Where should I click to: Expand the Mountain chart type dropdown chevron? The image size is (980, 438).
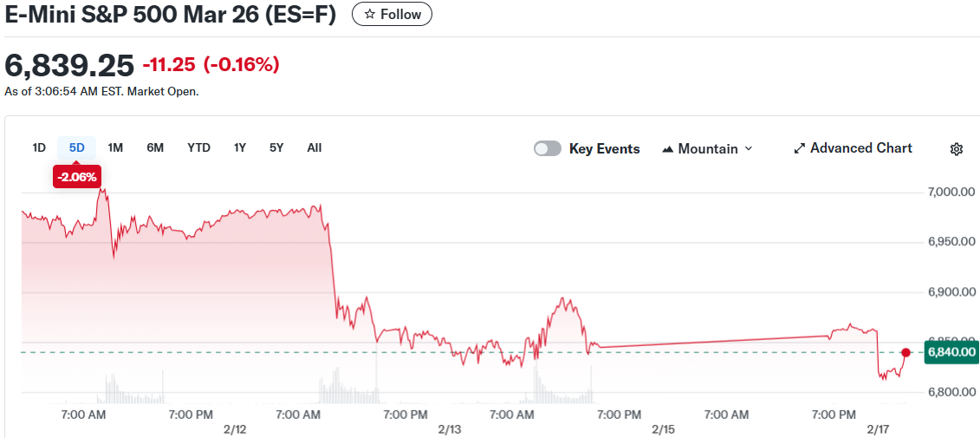coord(749,149)
